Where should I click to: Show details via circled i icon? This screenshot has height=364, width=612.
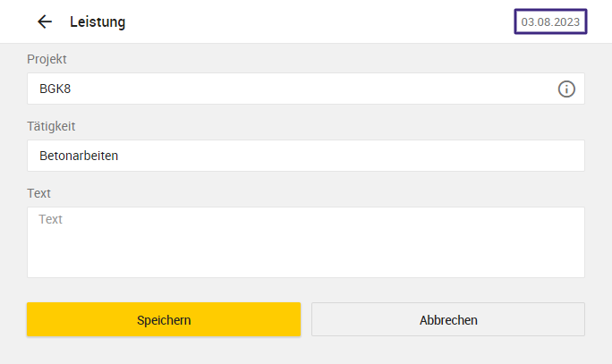coord(566,89)
